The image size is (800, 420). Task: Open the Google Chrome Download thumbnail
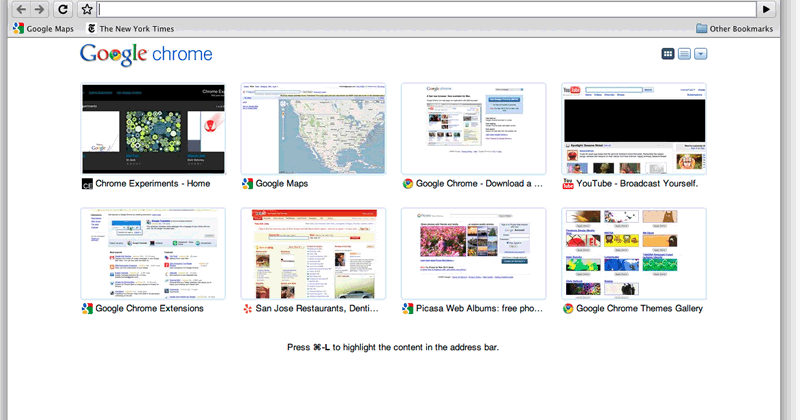point(473,129)
